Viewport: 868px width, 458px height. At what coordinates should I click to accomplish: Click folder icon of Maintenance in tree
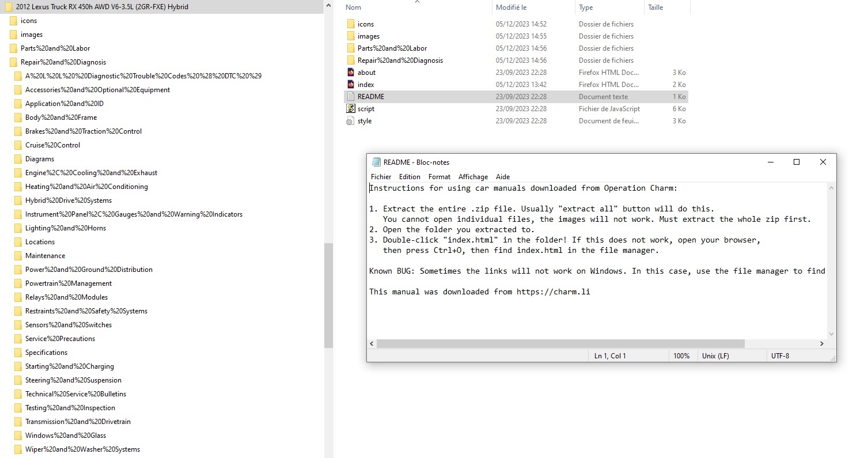pos(18,256)
